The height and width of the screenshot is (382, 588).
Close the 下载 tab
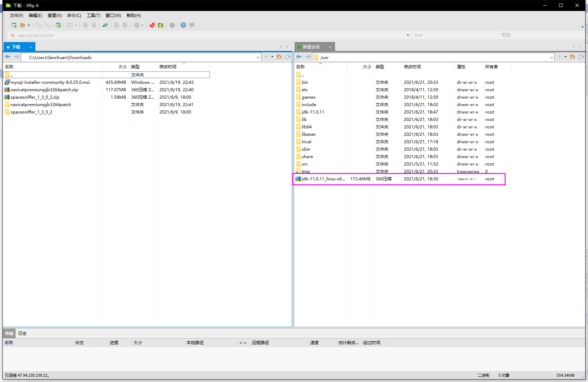pos(30,47)
